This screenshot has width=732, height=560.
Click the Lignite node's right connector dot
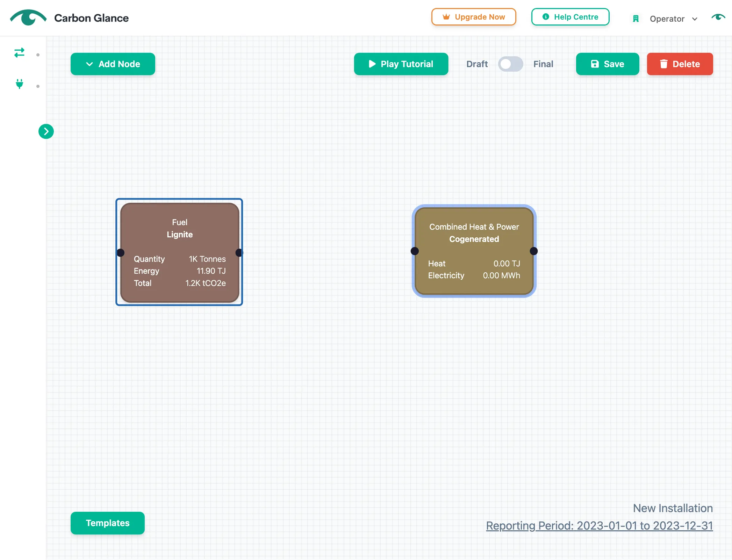(239, 252)
